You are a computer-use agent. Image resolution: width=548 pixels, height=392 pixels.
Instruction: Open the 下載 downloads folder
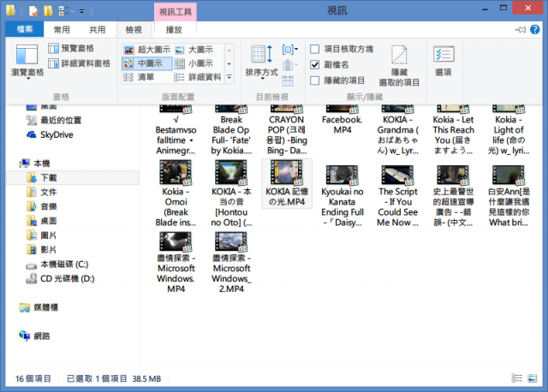(x=73, y=177)
